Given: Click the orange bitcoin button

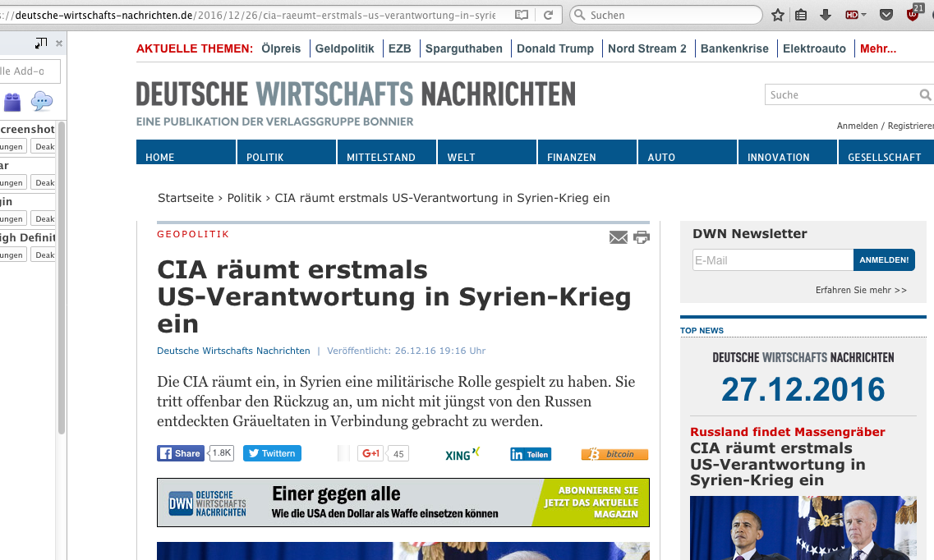Looking at the screenshot, I should [614, 454].
